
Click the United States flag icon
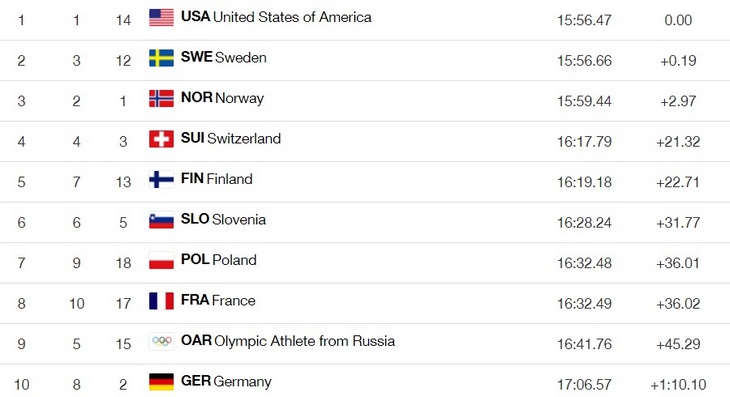click(x=161, y=18)
